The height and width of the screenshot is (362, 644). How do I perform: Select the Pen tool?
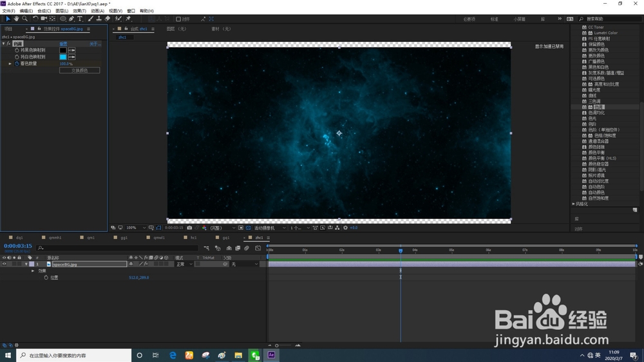tap(71, 19)
